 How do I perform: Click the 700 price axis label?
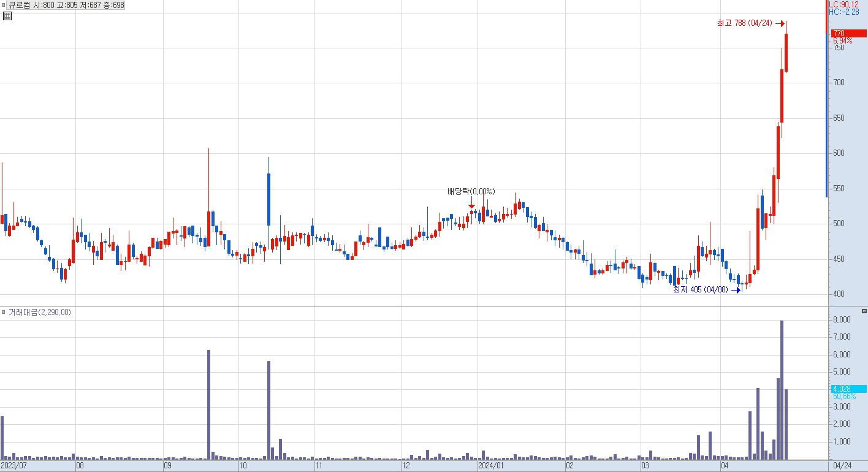point(839,83)
